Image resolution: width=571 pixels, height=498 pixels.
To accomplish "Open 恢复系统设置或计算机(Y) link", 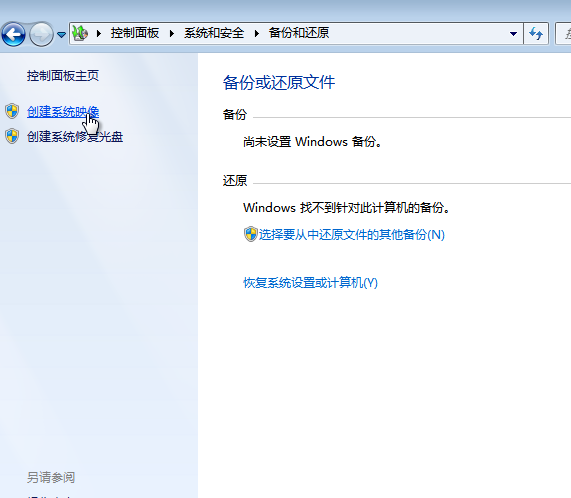I will point(311,283).
